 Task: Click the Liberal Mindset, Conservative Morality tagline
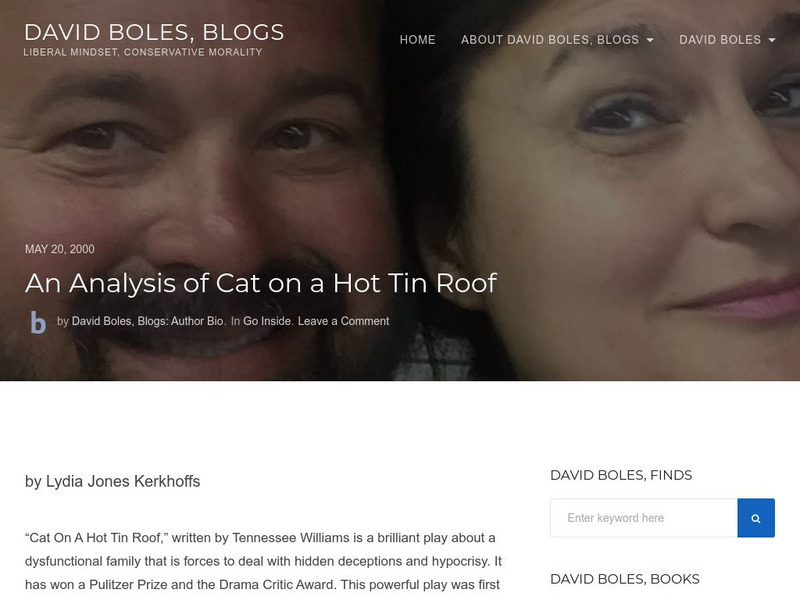pos(143,52)
